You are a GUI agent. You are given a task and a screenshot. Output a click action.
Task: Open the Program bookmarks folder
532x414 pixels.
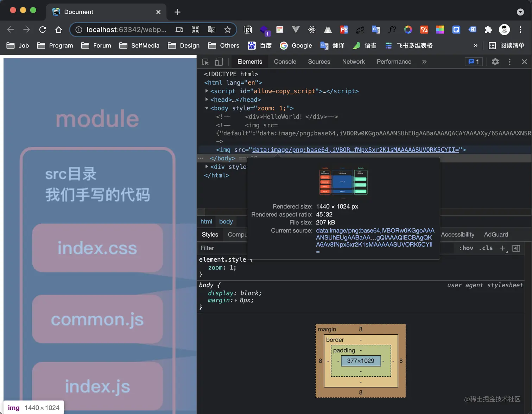coord(55,45)
